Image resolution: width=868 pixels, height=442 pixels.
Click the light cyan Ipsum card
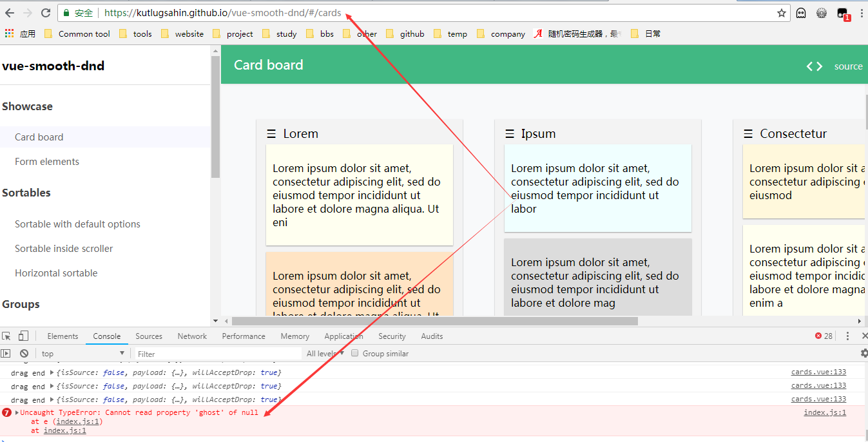(598, 188)
